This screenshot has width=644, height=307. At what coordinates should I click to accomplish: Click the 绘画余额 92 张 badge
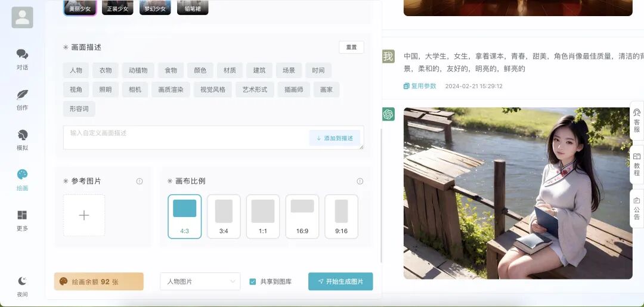pos(99,281)
